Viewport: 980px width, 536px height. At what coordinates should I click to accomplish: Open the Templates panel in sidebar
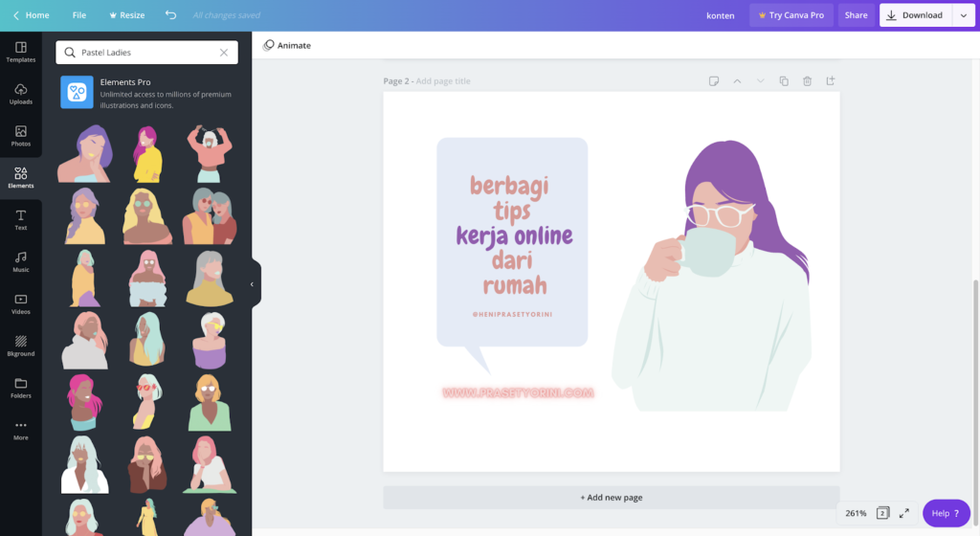tap(20, 52)
